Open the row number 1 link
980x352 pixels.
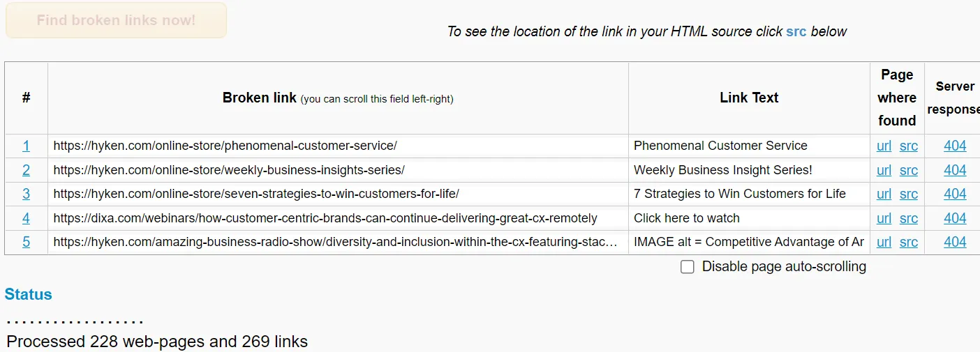click(26, 146)
